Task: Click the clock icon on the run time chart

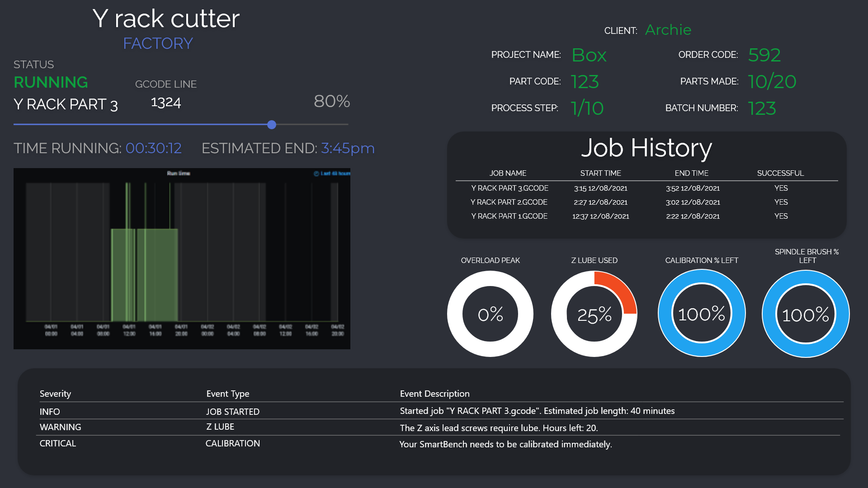Action: (x=316, y=173)
